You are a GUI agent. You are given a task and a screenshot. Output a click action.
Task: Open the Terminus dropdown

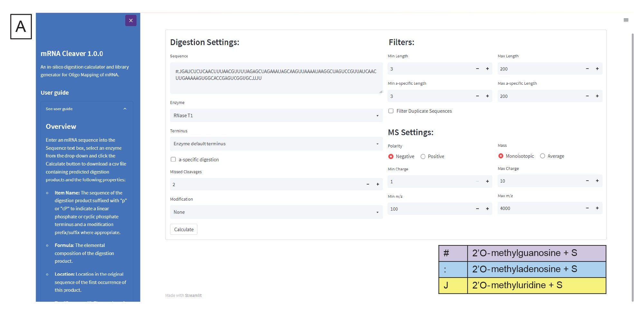pos(276,144)
